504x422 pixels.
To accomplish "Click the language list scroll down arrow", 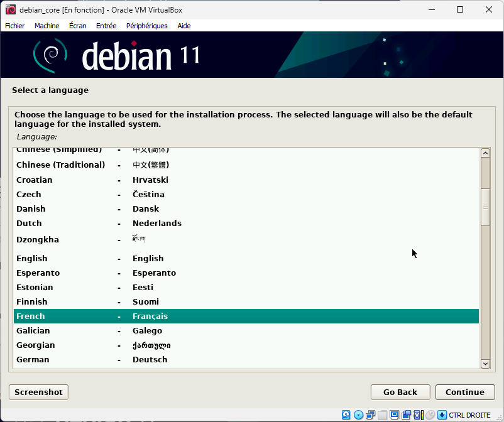I will point(485,364).
